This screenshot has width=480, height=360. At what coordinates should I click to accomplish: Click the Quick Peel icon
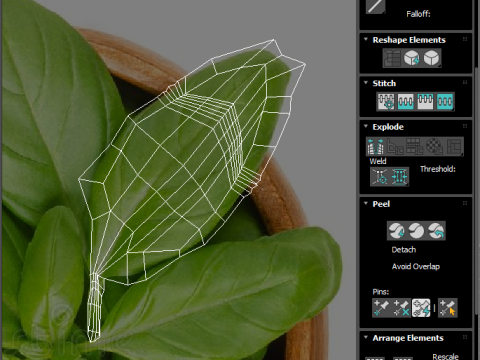click(x=397, y=231)
